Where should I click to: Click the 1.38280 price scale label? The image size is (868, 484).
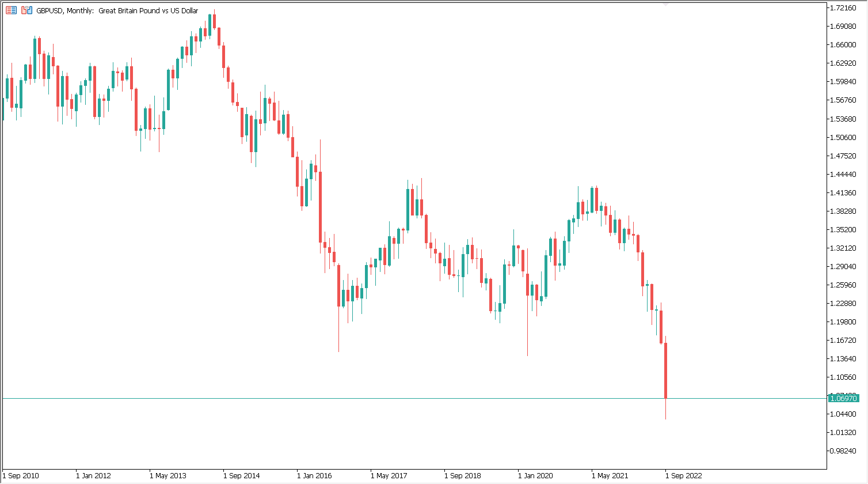[843, 211]
